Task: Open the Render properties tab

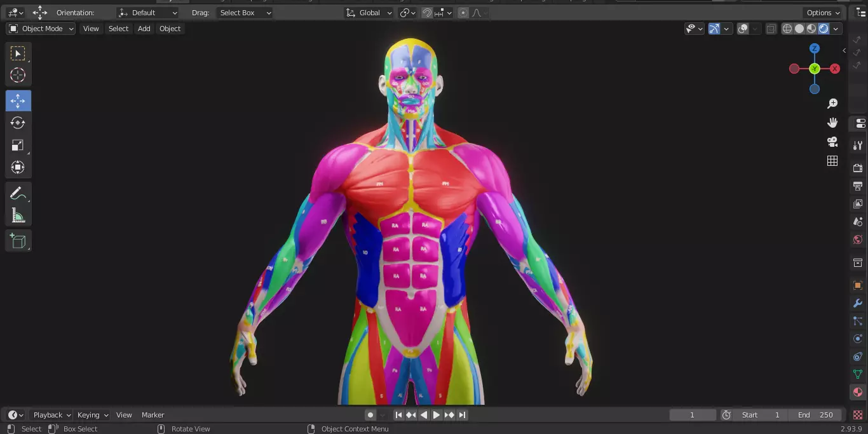Action: (858, 168)
